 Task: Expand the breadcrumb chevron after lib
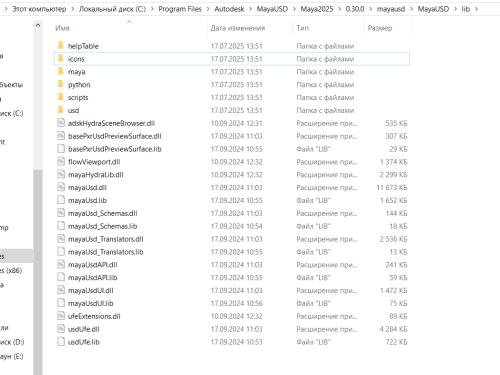[476, 9]
